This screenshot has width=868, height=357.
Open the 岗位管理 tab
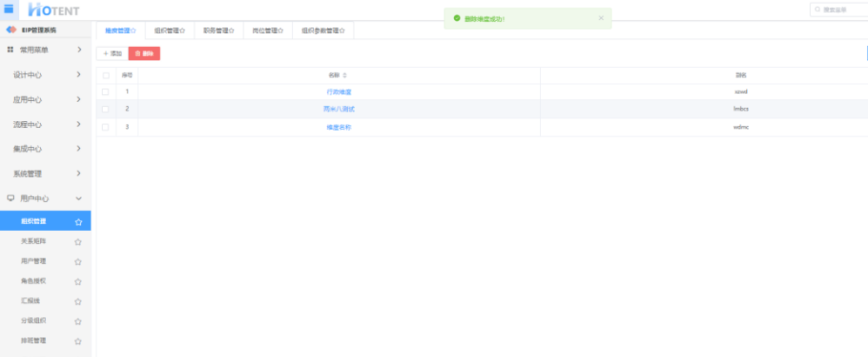267,30
